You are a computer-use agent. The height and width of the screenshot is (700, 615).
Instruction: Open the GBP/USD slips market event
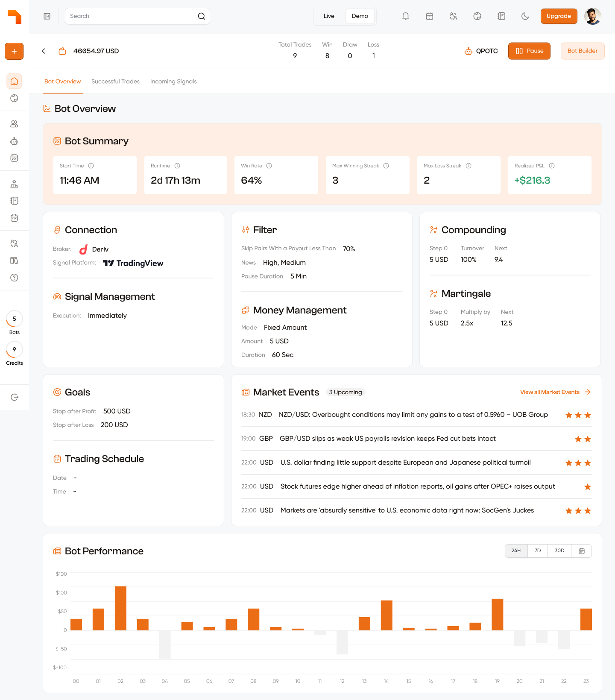tap(416, 439)
